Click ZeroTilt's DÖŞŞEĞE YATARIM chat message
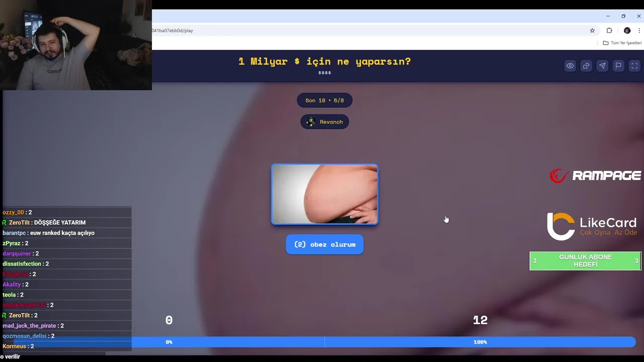This screenshot has height=362, width=644. coord(44,222)
